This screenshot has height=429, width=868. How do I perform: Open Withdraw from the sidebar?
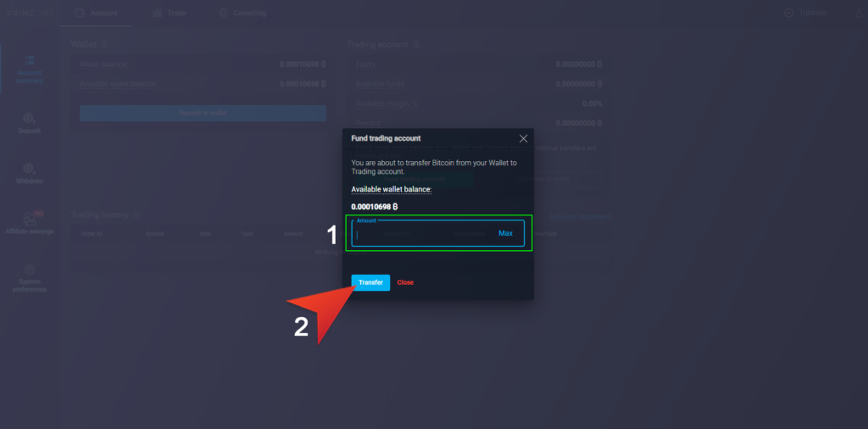pyautogui.click(x=30, y=173)
